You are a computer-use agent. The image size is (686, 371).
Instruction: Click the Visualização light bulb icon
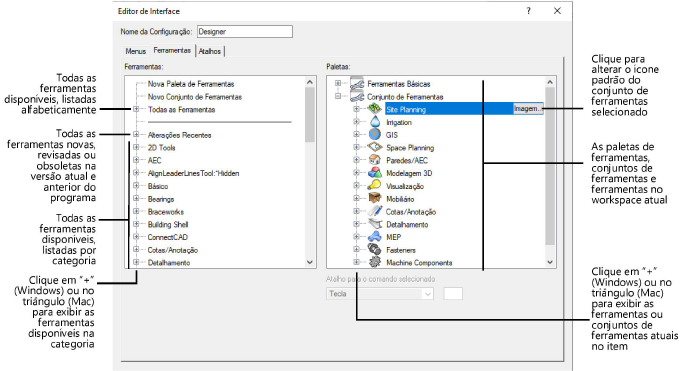(374, 186)
